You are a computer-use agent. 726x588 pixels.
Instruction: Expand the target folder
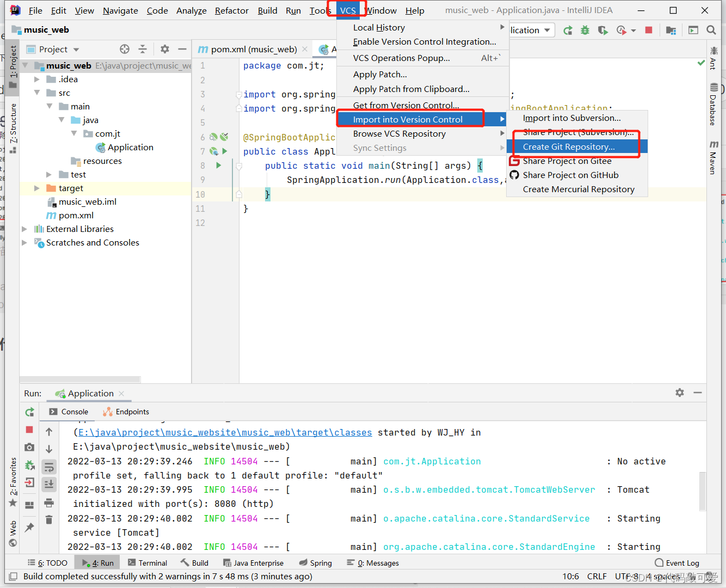pos(37,188)
